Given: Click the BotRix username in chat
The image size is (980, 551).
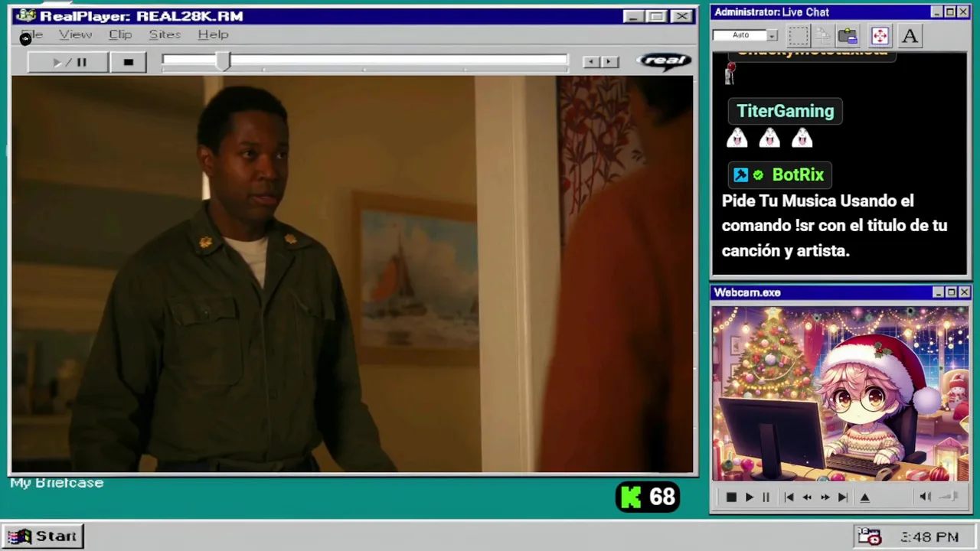Looking at the screenshot, I should (x=798, y=174).
